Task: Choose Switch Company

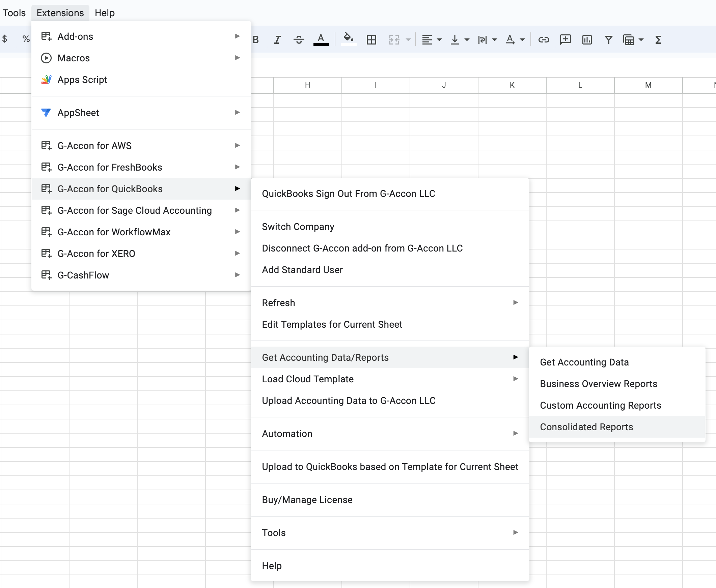Action: coord(390,227)
